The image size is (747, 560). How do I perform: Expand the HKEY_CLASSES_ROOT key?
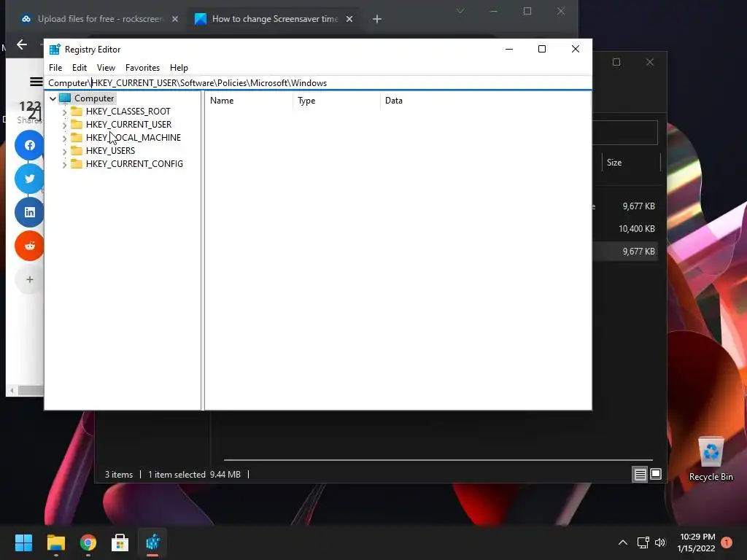click(64, 112)
